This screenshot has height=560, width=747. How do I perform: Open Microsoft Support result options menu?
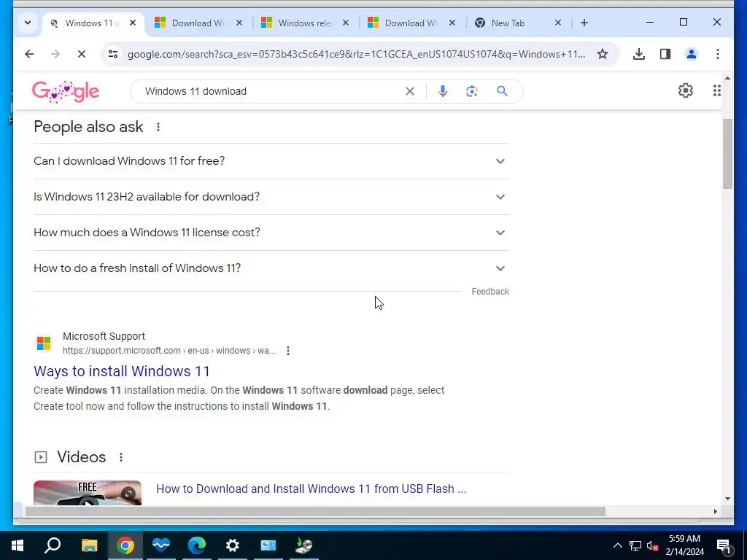point(287,351)
